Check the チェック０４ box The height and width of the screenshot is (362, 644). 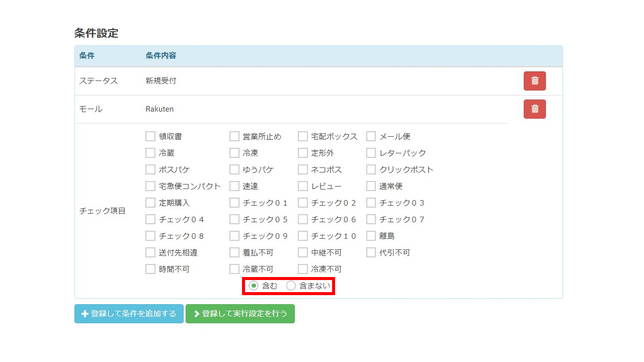[x=150, y=219]
